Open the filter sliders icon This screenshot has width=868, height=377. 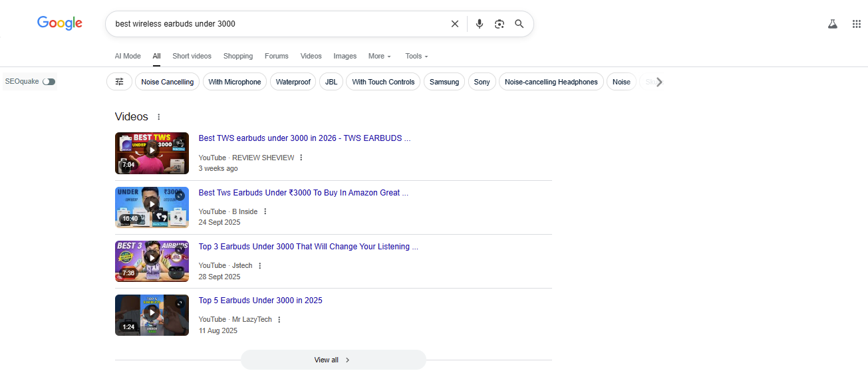point(119,82)
